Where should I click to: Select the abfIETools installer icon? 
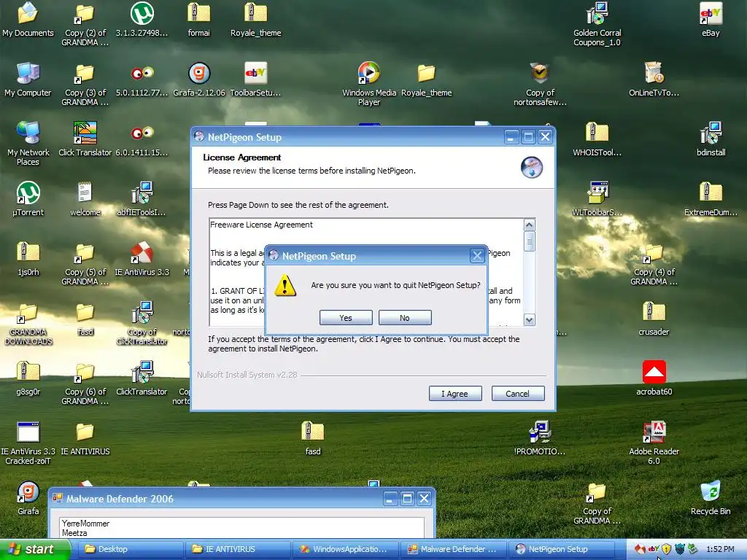point(142,200)
